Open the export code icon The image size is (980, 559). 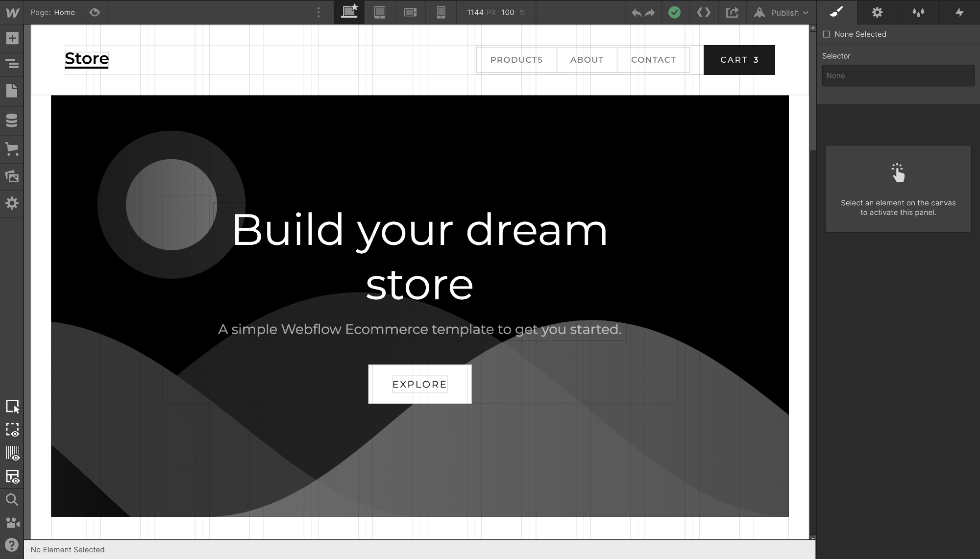(x=704, y=12)
